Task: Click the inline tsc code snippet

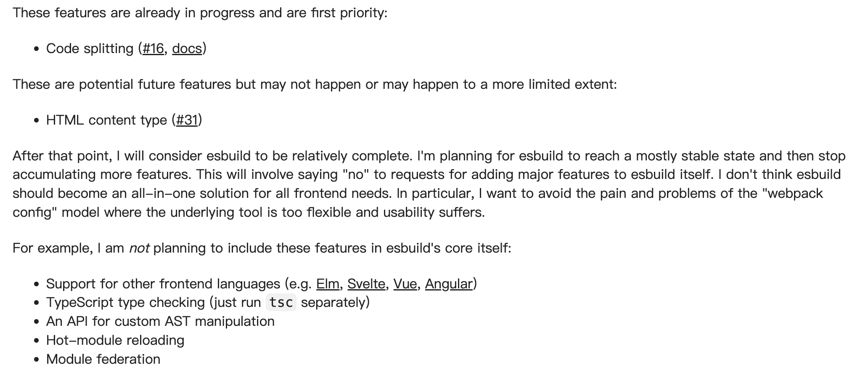Action: [281, 303]
